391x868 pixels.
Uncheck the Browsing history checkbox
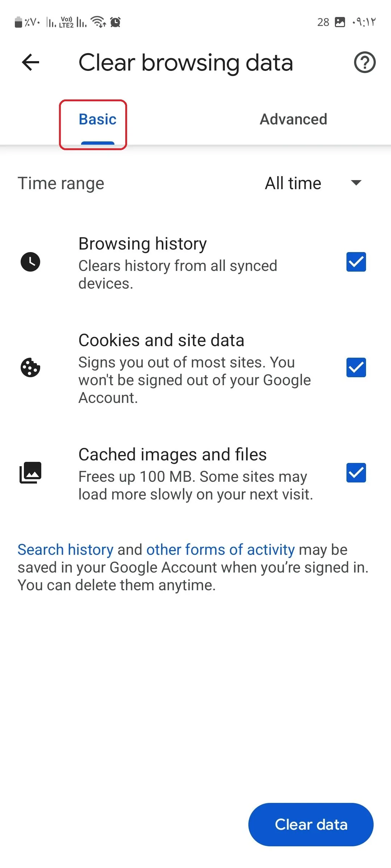pyautogui.click(x=356, y=262)
